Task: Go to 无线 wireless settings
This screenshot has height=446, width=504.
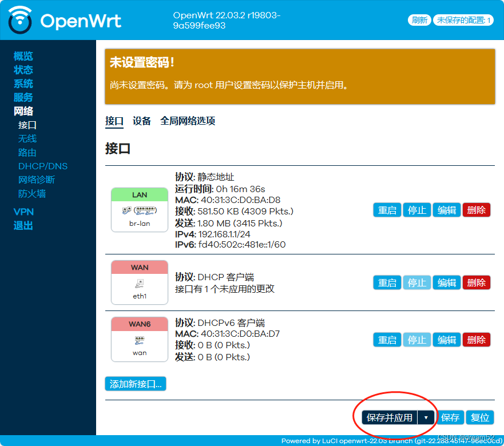Action: [27, 138]
